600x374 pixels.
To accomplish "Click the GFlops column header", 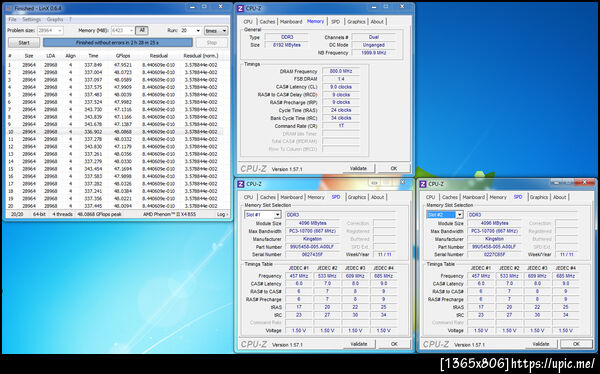I will point(123,56).
